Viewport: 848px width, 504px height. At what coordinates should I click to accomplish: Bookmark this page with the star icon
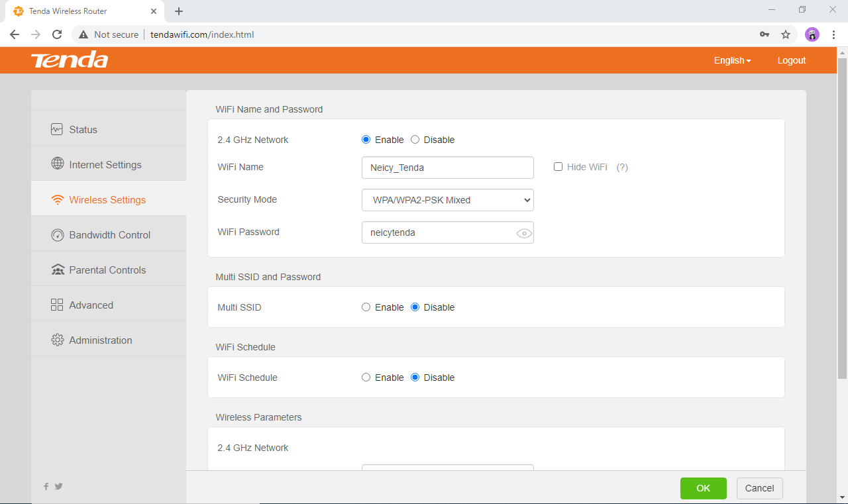click(x=786, y=34)
